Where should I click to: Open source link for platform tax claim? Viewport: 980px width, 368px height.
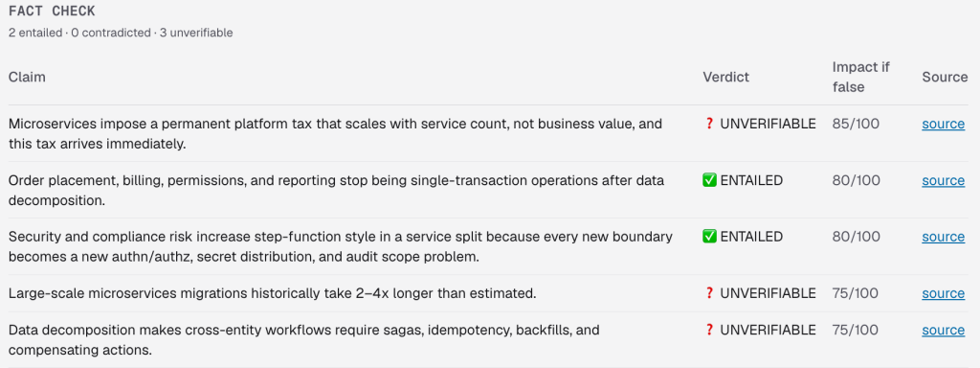click(943, 124)
